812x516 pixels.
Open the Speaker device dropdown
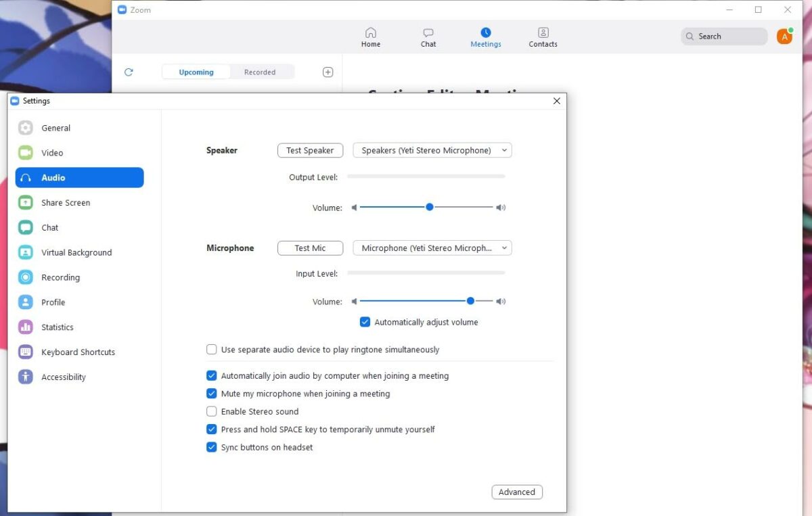coord(432,150)
